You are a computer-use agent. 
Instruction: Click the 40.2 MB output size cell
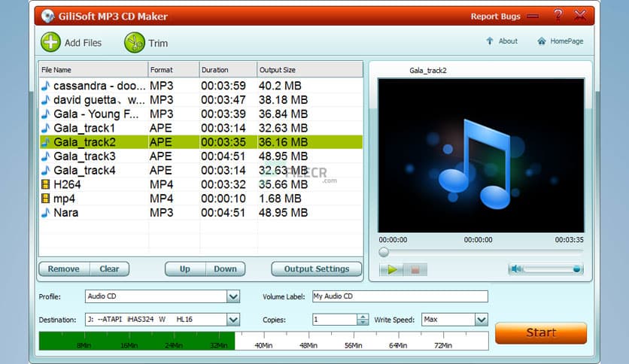[280, 86]
